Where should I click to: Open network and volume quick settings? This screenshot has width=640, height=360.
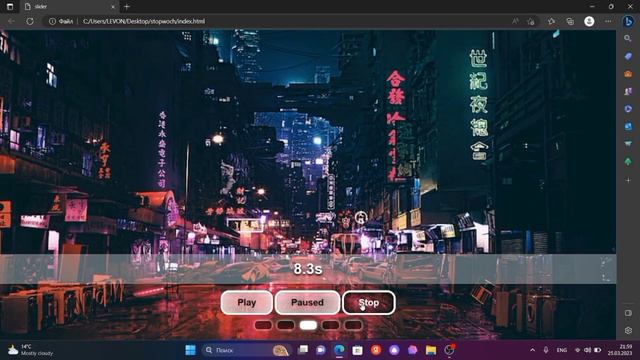587,350
